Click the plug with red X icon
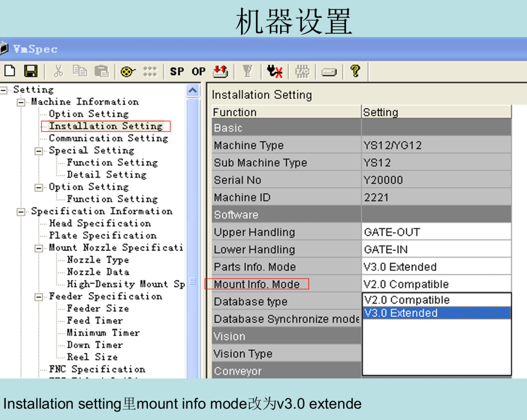This screenshot has width=527, height=420. point(275,71)
